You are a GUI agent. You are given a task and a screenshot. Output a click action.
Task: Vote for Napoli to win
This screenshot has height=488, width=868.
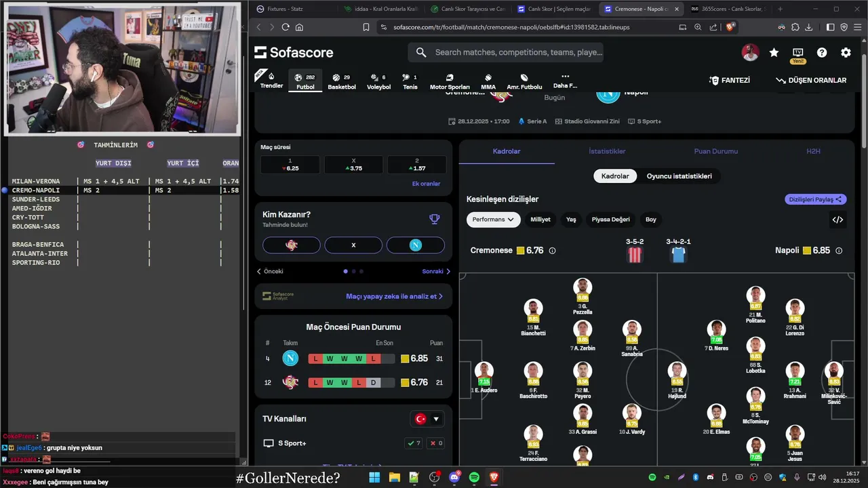(416, 245)
